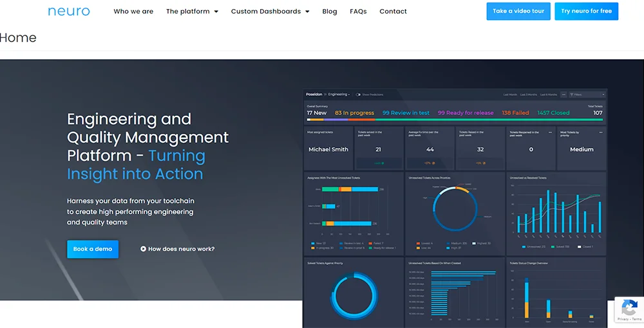
Task: Click the Unresolved Tickets Across Priorities donut chart
Action: pyautogui.click(x=455, y=208)
